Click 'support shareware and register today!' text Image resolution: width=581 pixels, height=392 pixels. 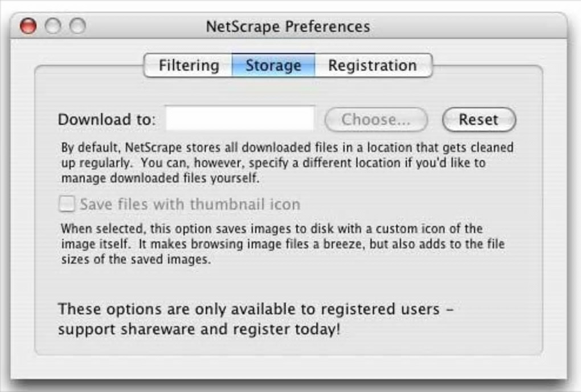click(x=199, y=329)
